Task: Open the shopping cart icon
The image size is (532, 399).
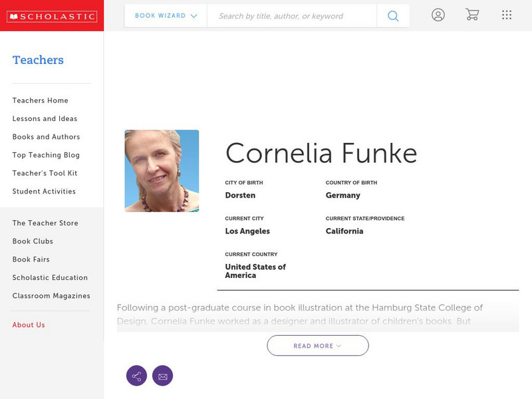Action: [472, 15]
